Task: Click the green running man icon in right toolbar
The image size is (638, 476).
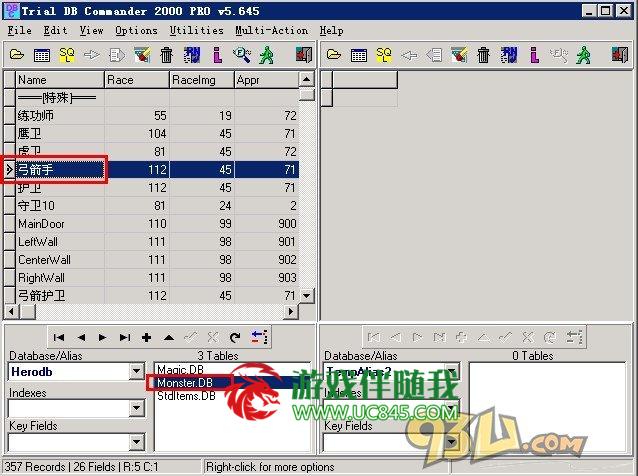Action: pyautogui.click(x=583, y=55)
